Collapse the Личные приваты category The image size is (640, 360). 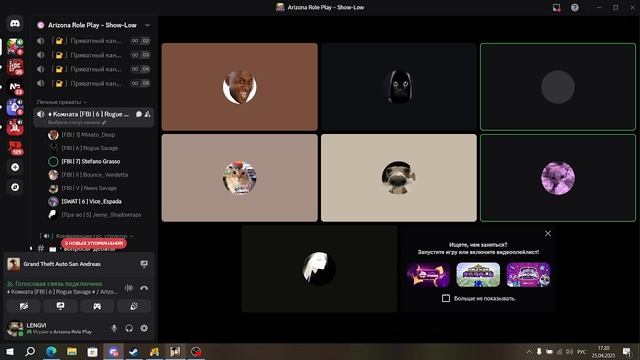click(62, 102)
